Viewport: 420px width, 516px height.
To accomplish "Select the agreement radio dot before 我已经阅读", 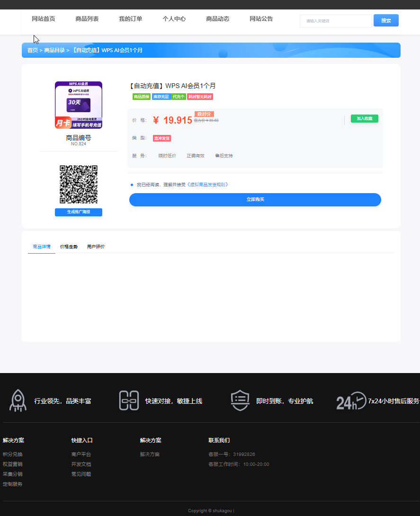I will pyautogui.click(x=132, y=185).
